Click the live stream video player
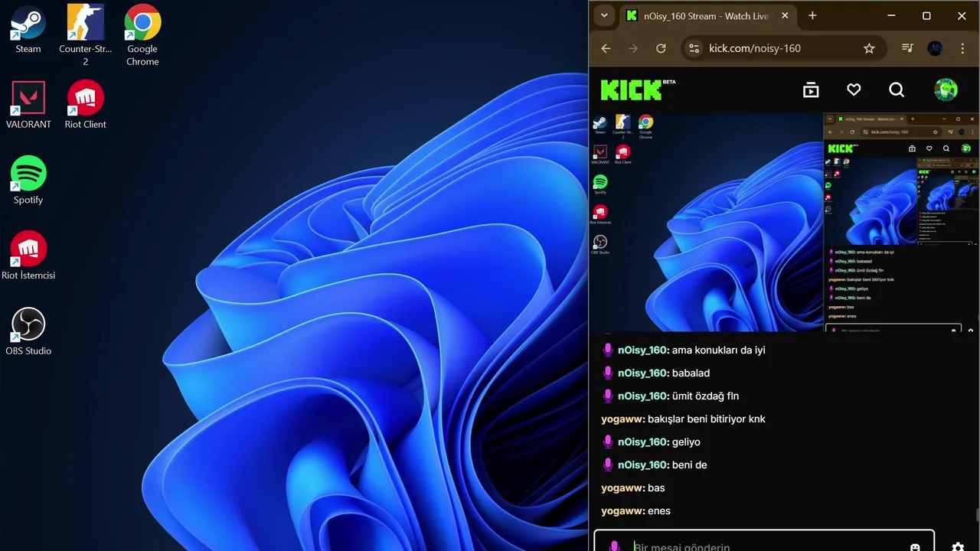 [x=784, y=222]
